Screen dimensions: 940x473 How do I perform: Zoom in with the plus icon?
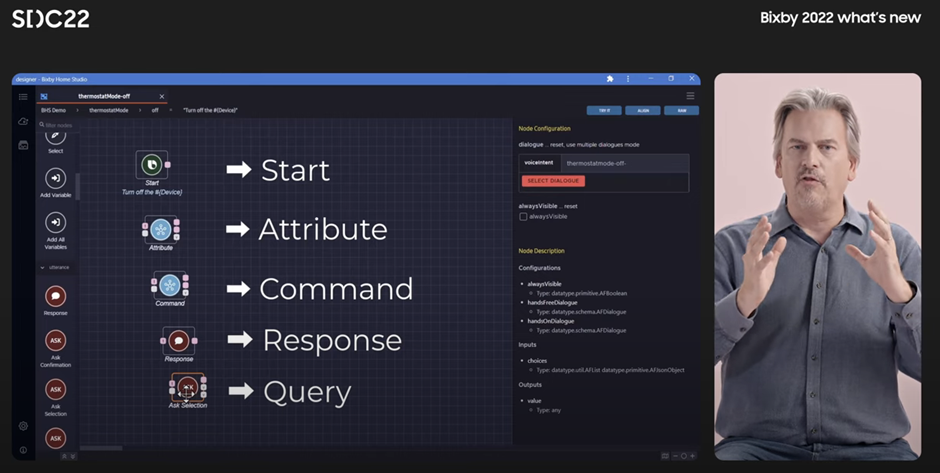click(692, 456)
